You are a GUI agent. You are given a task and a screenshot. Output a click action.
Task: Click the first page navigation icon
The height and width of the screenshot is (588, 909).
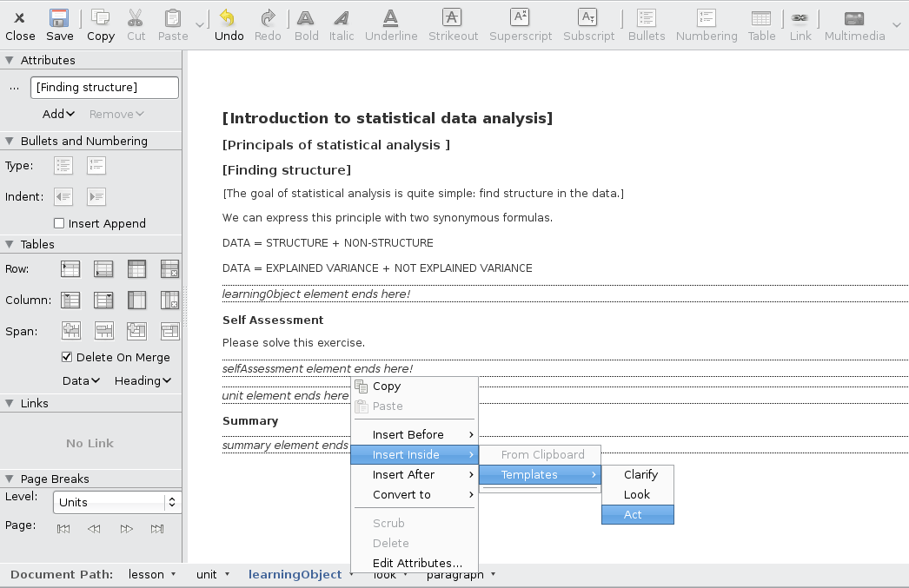pos(63,528)
